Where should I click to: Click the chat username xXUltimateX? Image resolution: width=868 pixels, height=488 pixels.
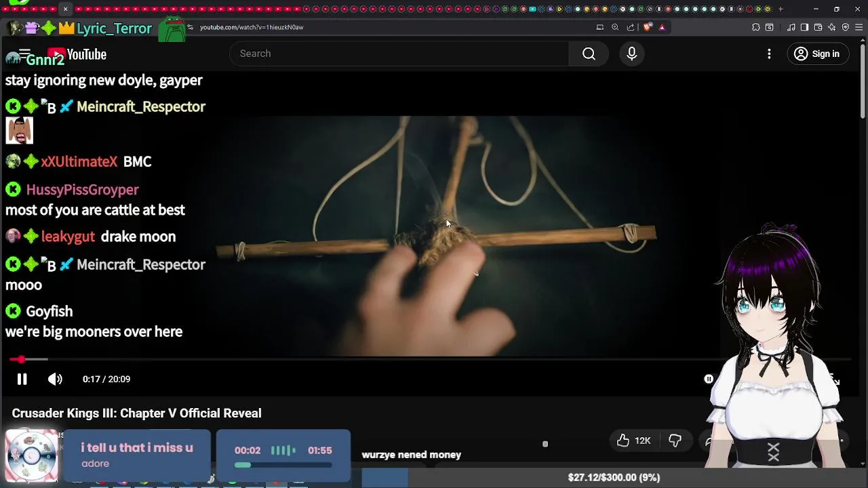(79, 161)
